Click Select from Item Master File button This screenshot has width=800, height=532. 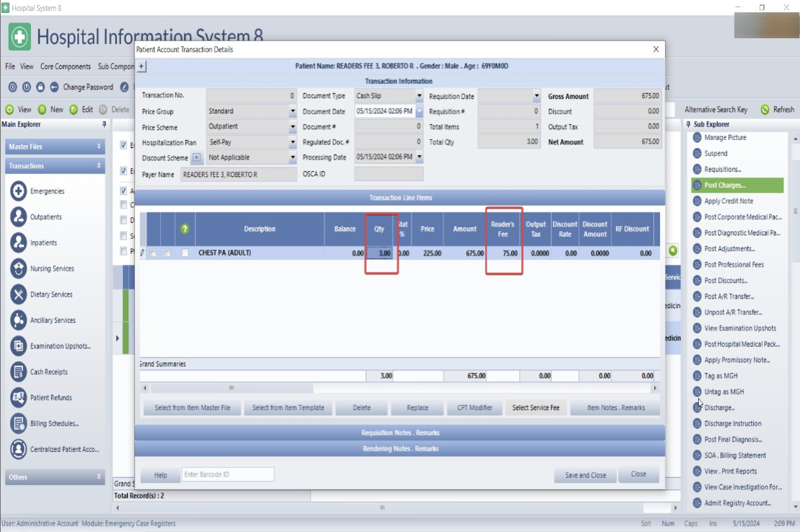pos(192,408)
